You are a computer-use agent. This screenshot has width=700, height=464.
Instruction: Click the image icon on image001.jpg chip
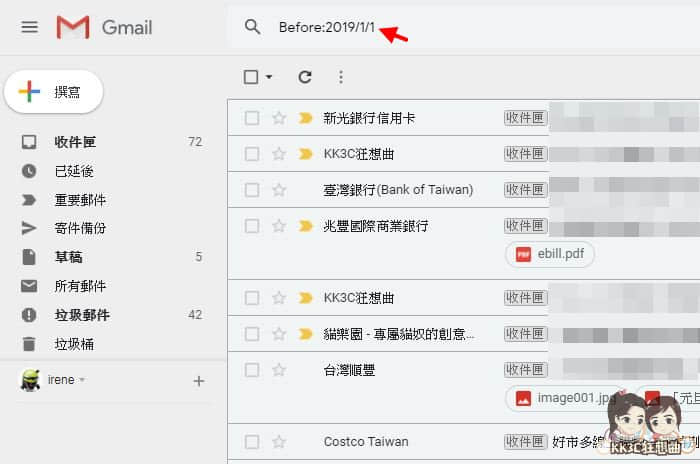tap(523, 398)
